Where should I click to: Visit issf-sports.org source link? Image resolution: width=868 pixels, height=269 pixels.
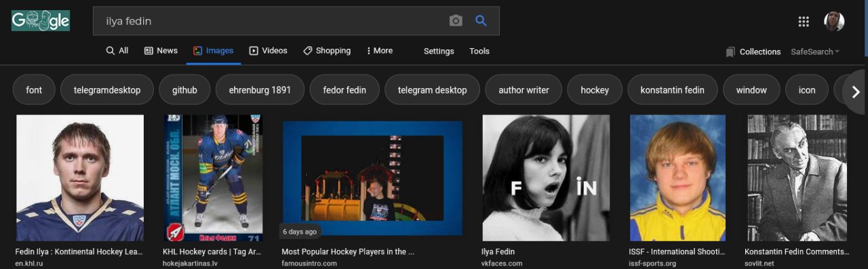coord(652,263)
